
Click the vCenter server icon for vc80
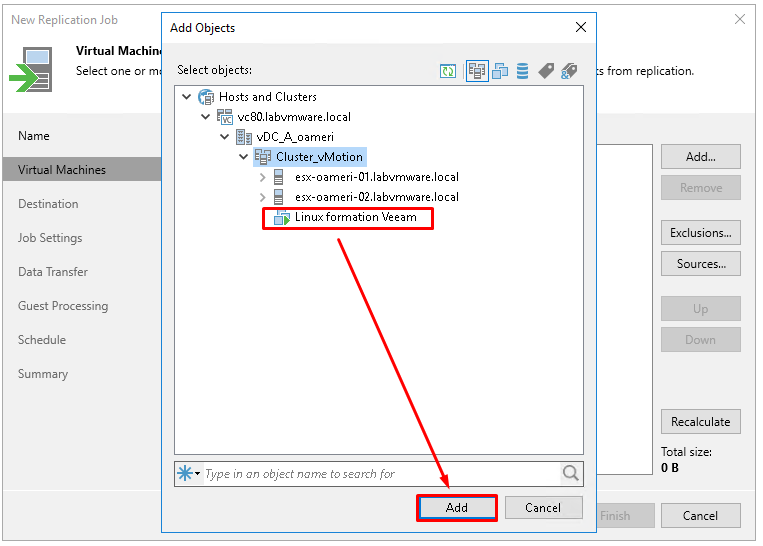pyautogui.click(x=225, y=117)
